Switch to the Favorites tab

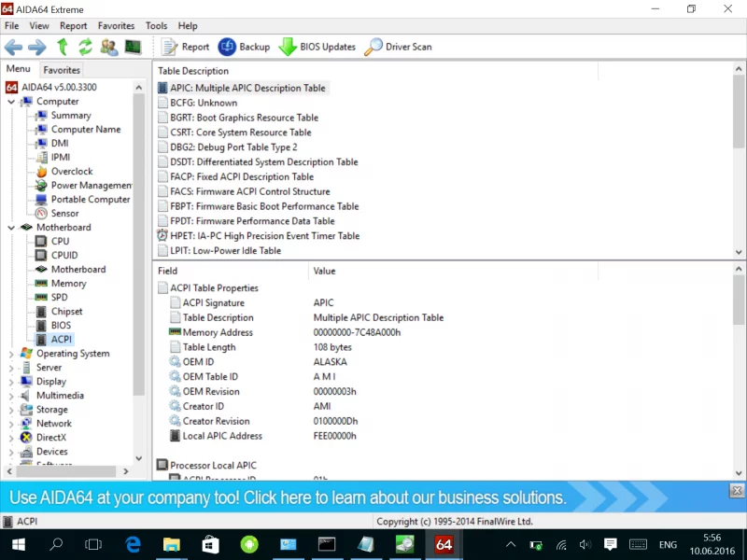coord(62,70)
